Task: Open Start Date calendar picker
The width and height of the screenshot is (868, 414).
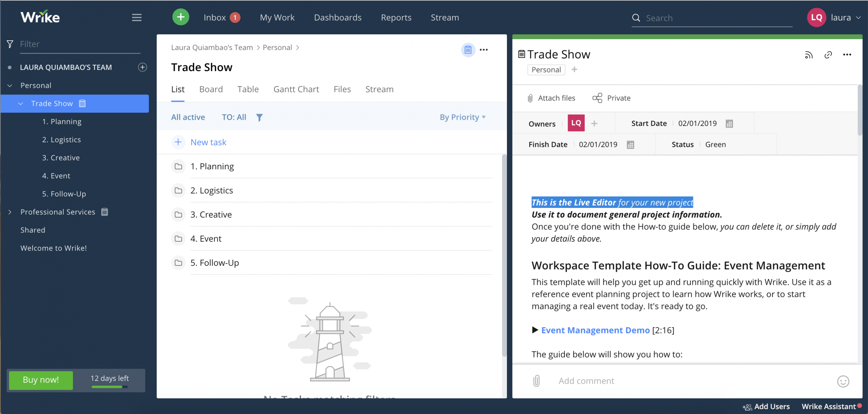Action: tap(729, 124)
